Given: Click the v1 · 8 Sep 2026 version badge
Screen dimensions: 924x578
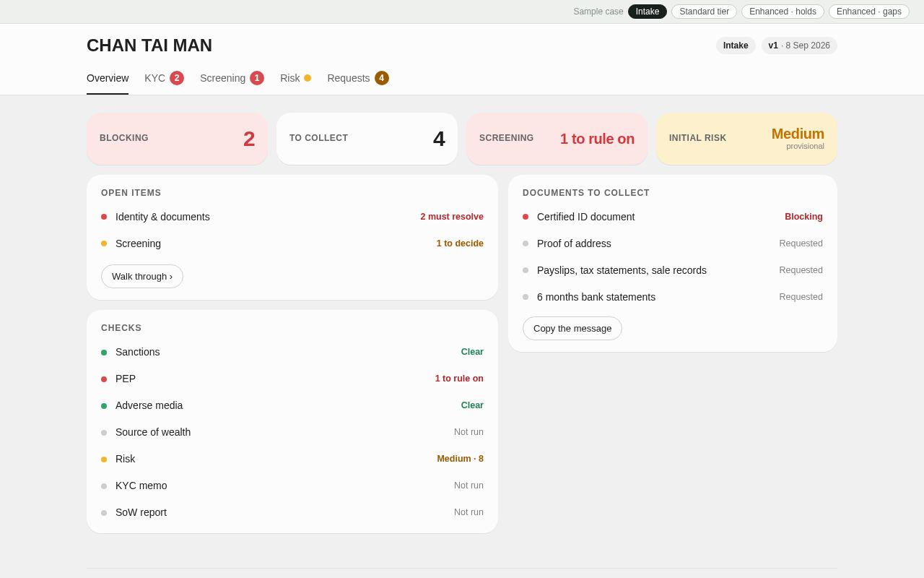Looking at the screenshot, I should (x=799, y=46).
